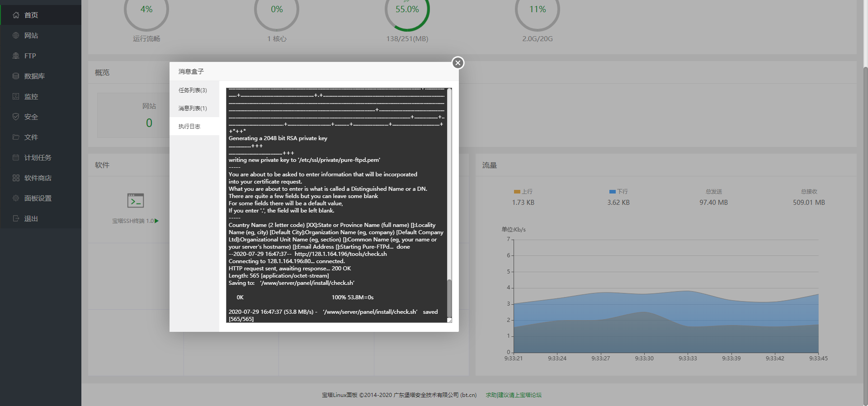Switch to 消息列表(1) tab
This screenshot has height=406, width=868.
coord(194,108)
